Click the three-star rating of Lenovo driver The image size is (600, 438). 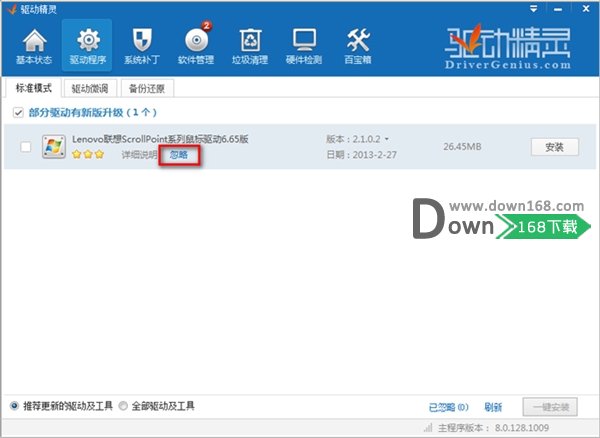coord(88,154)
